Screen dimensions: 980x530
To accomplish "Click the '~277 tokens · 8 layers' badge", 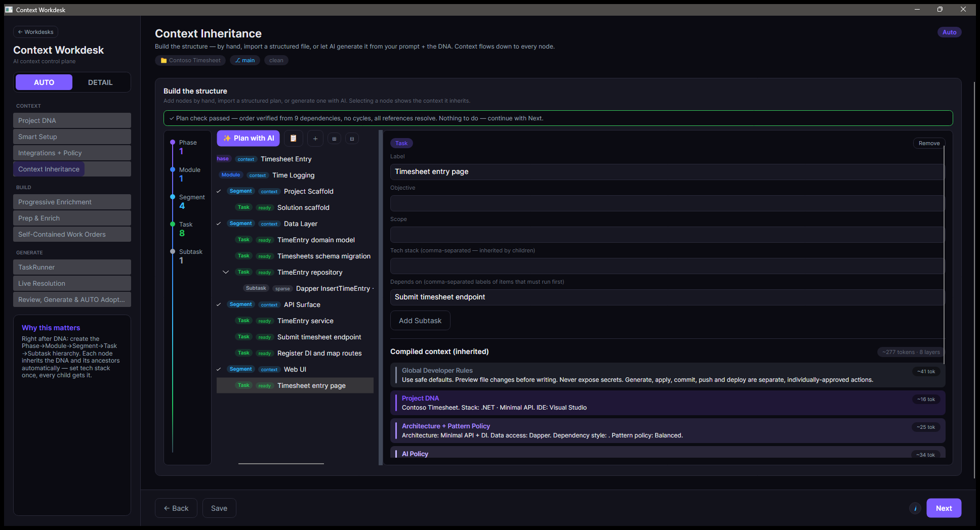I will (x=911, y=352).
